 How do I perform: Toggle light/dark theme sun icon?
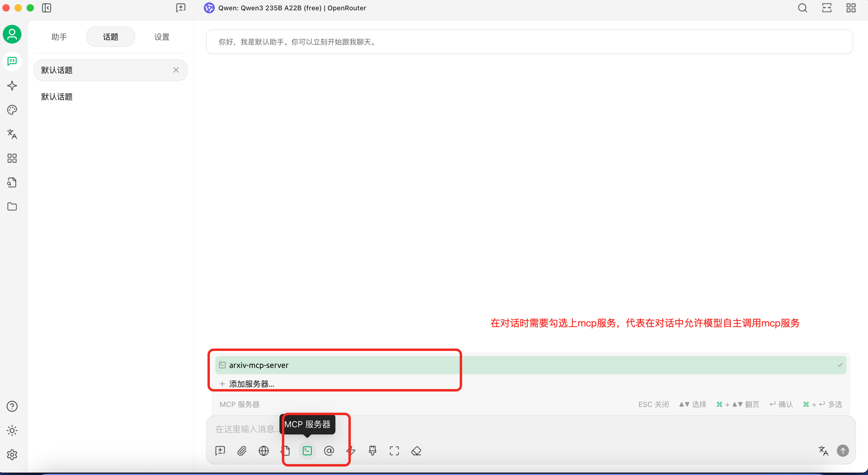coord(12,431)
